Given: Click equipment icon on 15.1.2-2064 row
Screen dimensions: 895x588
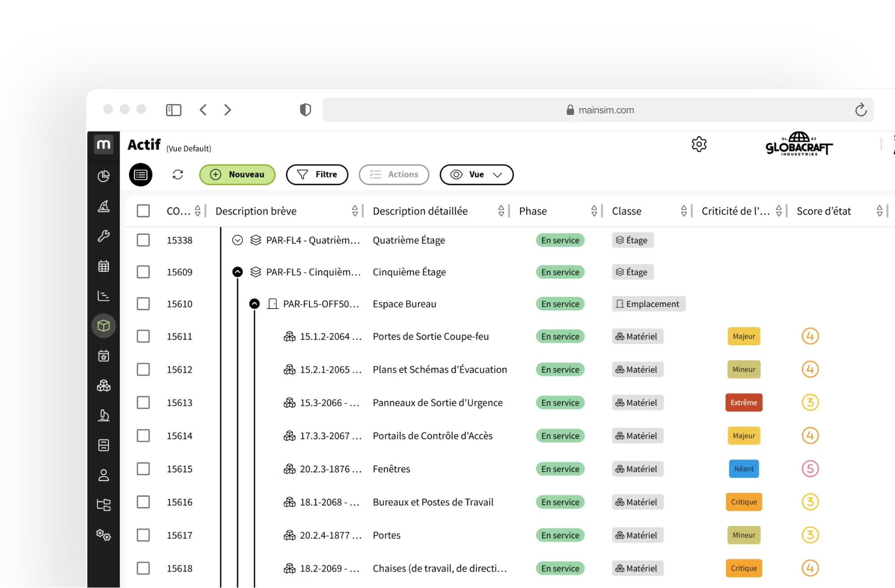Looking at the screenshot, I should (x=290, y=336).
